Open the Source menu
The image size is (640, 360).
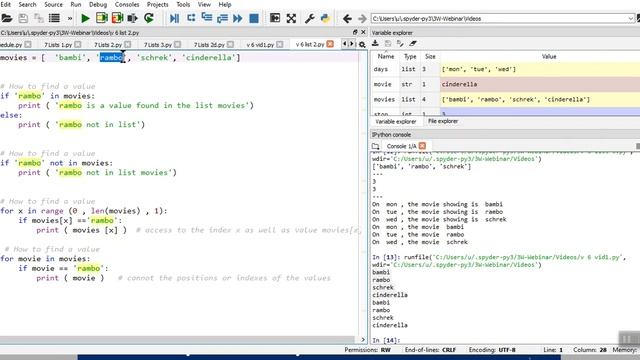tap(53, 4)
